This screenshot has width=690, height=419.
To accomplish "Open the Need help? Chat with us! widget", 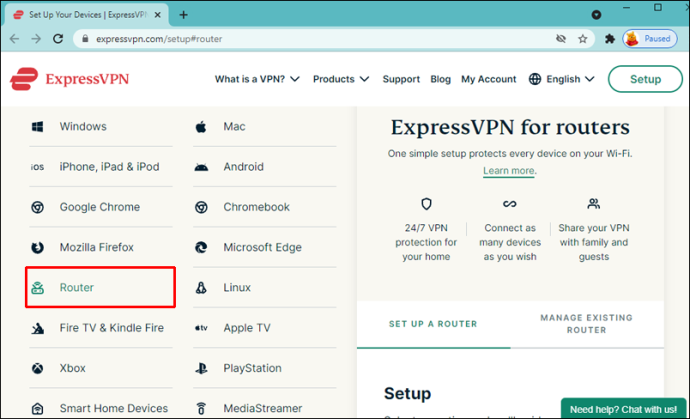I will (625, 409).
